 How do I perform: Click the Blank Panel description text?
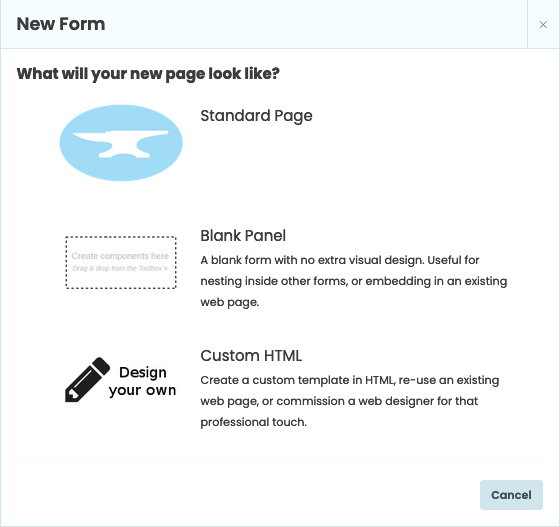(x=354, y=281)
